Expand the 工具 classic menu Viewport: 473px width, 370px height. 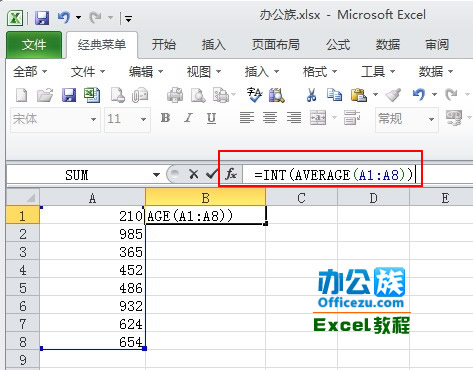(378, 71)
